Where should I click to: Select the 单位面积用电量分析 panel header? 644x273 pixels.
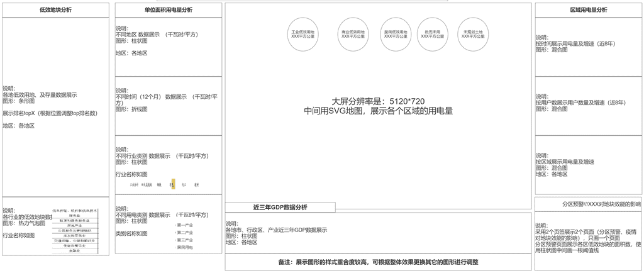169,10
